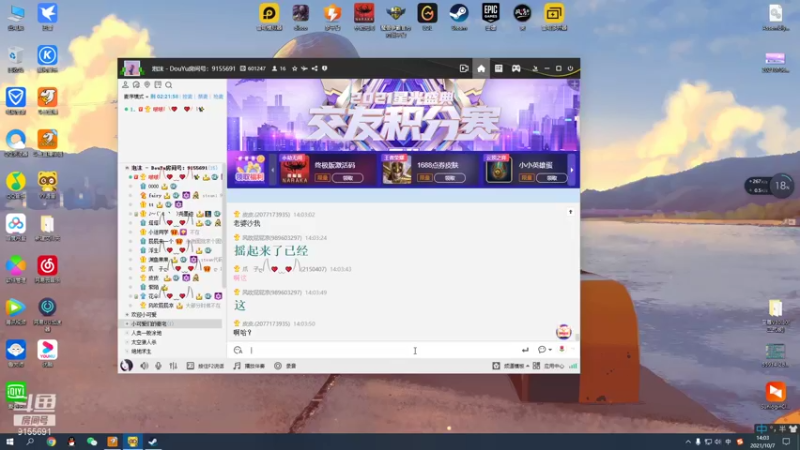
Task: Select user 0000 in the member list
Action: (153, 186)
